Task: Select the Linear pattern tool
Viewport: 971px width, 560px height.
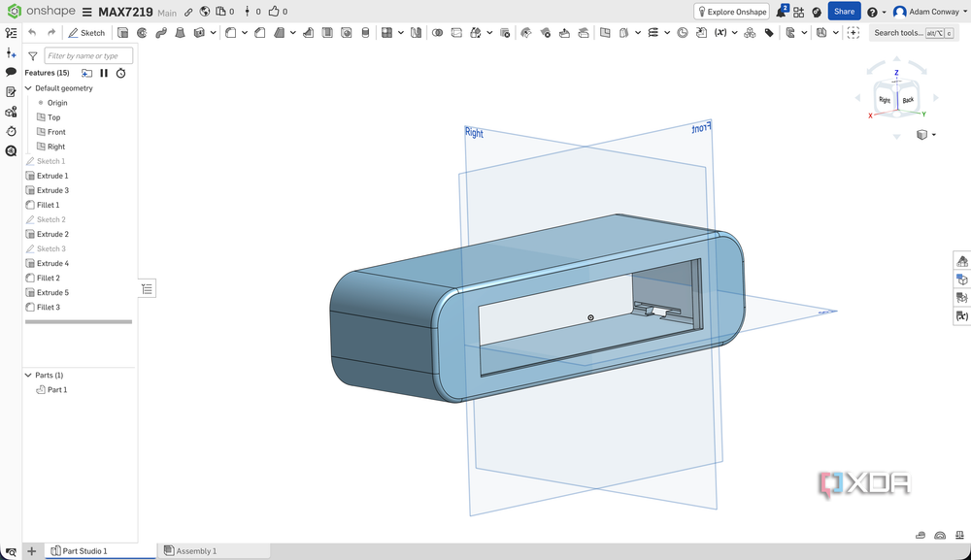Action: click(387, 33)
